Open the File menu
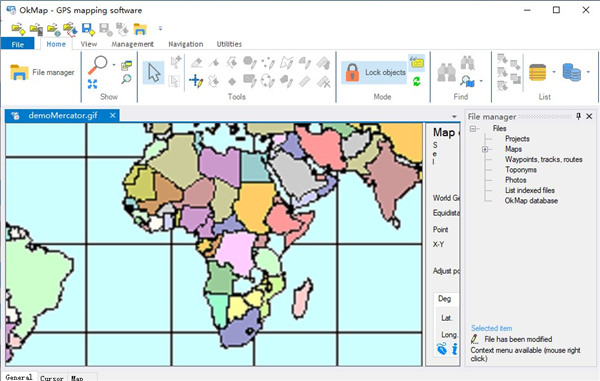 pyautogui.click(x=18, y=44)
